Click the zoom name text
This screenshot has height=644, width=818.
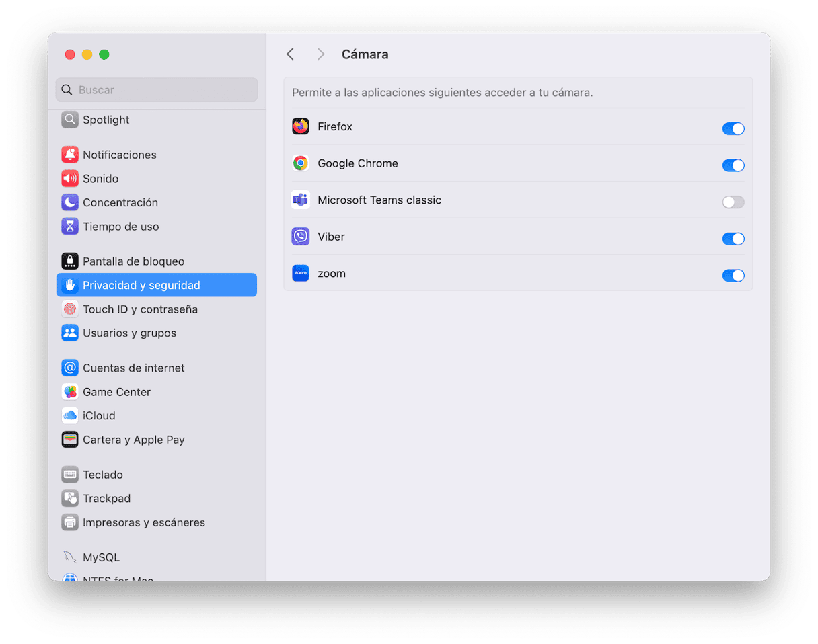tap(332, 274)
